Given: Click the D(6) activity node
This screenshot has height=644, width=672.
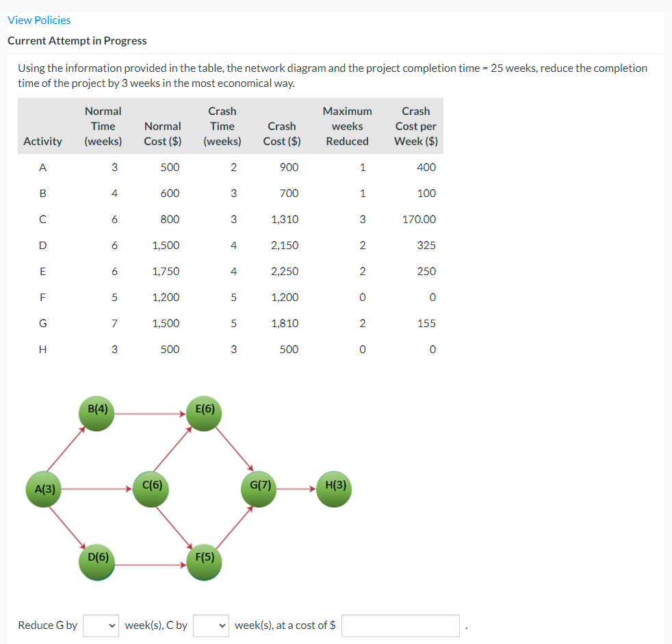Looking at the screenshot, I should [96, 563].
